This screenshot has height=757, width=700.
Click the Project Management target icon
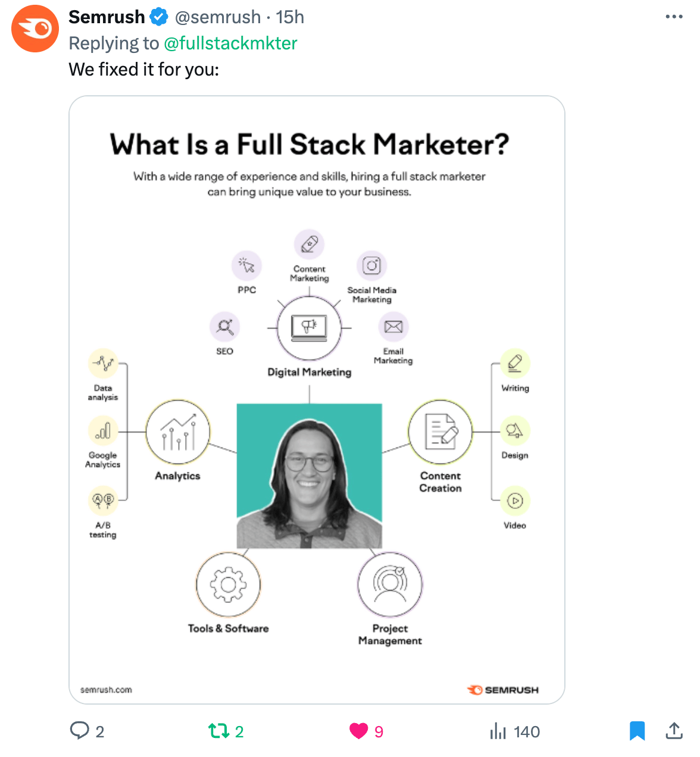(390, 584)
